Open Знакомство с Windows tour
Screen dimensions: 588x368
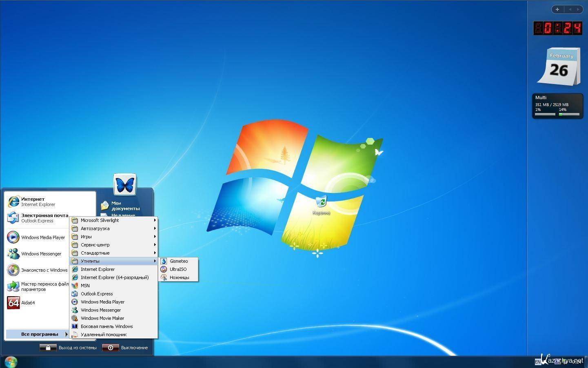38,270
